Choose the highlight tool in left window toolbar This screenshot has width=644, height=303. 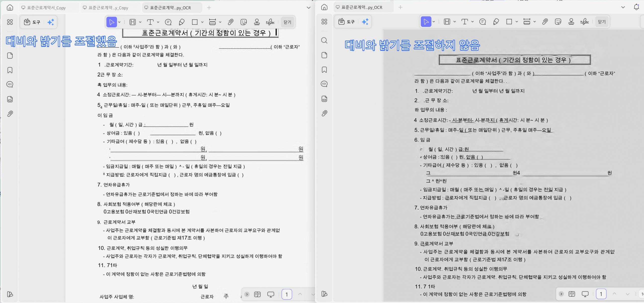pos(133,22)
